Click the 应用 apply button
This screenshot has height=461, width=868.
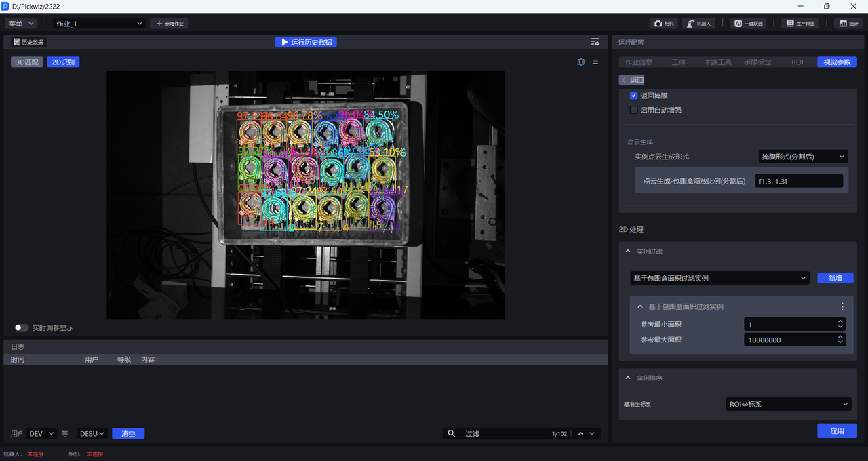[837, 431]
